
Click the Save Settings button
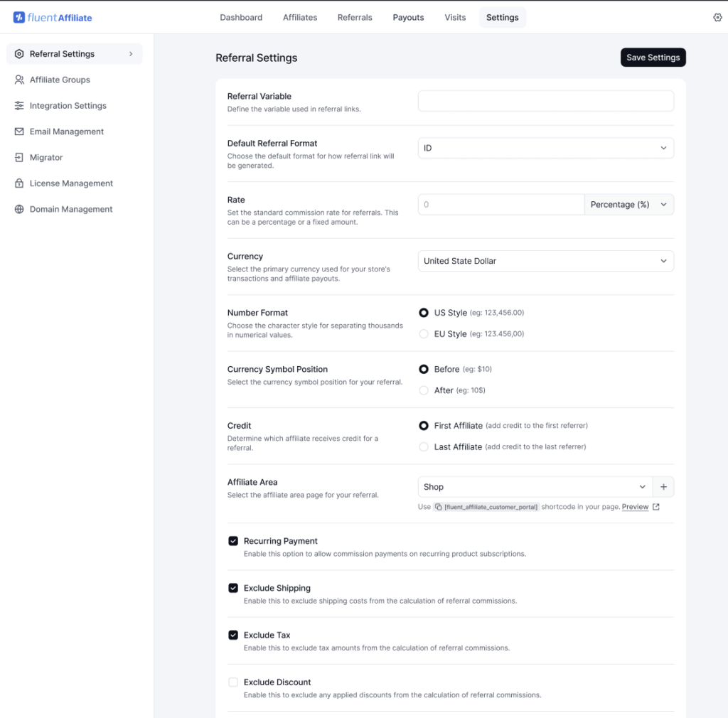(653, 58)
